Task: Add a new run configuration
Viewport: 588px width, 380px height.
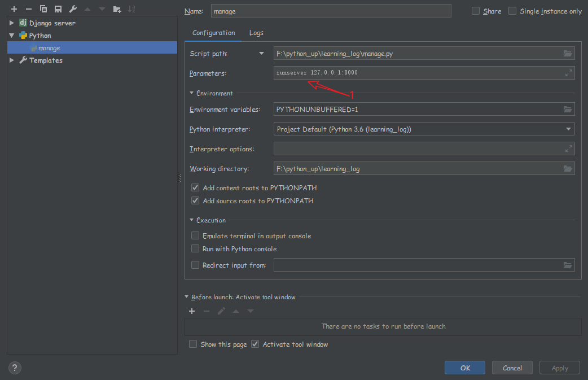Action: 14,9
